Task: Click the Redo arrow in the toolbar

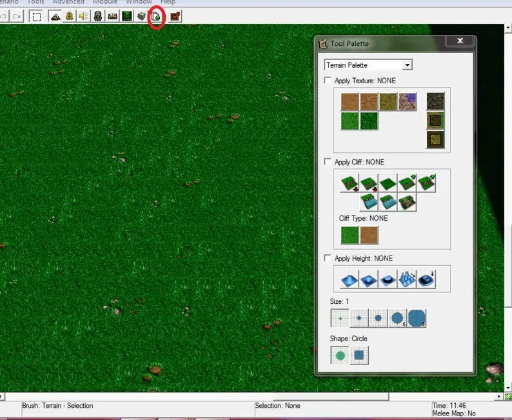Action: tap(17, 16)
